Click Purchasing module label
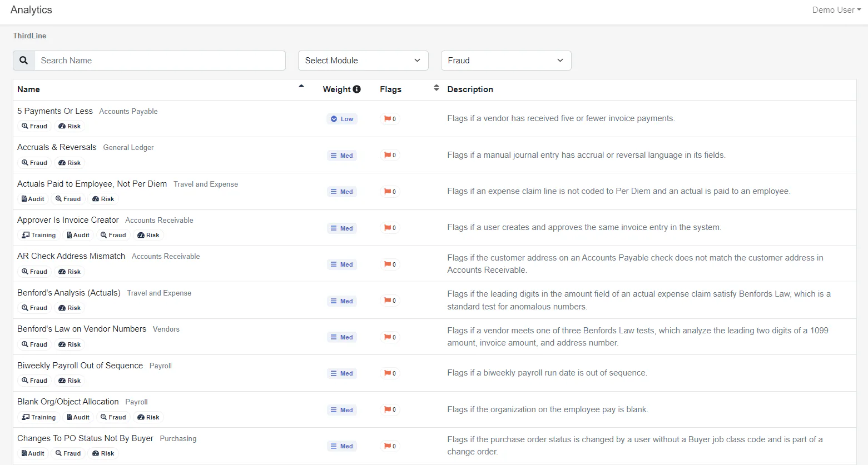 click(x=178, y=438)
